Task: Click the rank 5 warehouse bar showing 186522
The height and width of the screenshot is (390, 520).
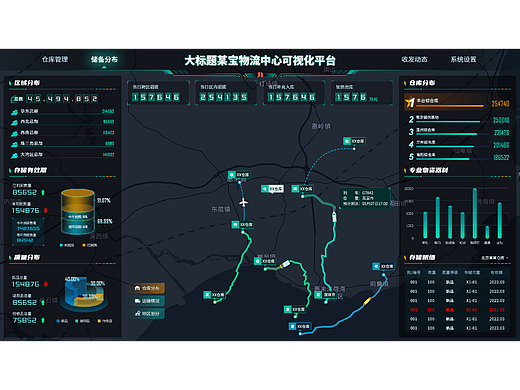Action: tap(443, 159)
